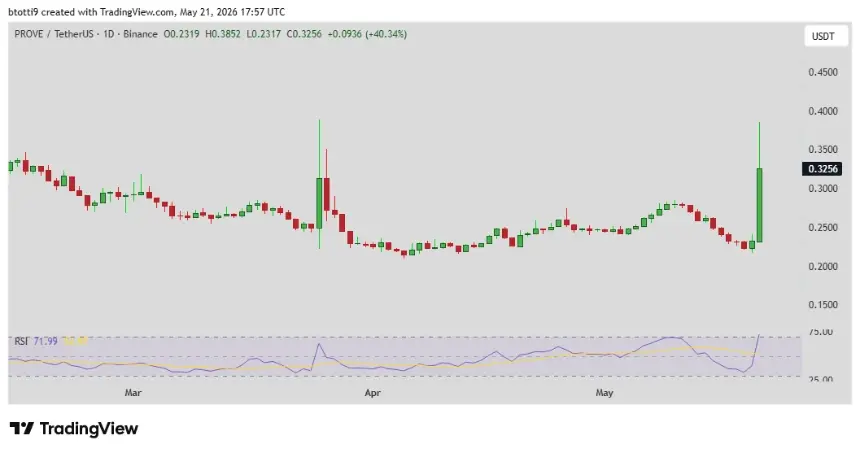
Task: Click the 0.3500 price axis label
Action: 823,150
